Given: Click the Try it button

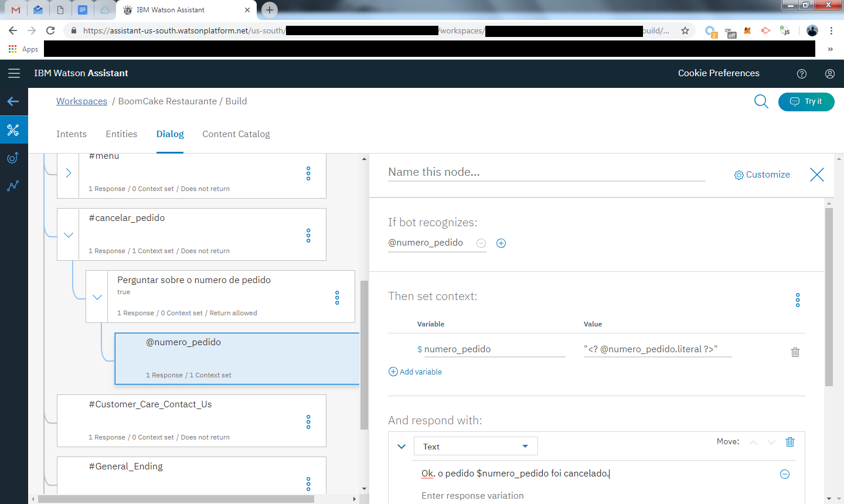Looking at the screenshot, I should 806,101.
